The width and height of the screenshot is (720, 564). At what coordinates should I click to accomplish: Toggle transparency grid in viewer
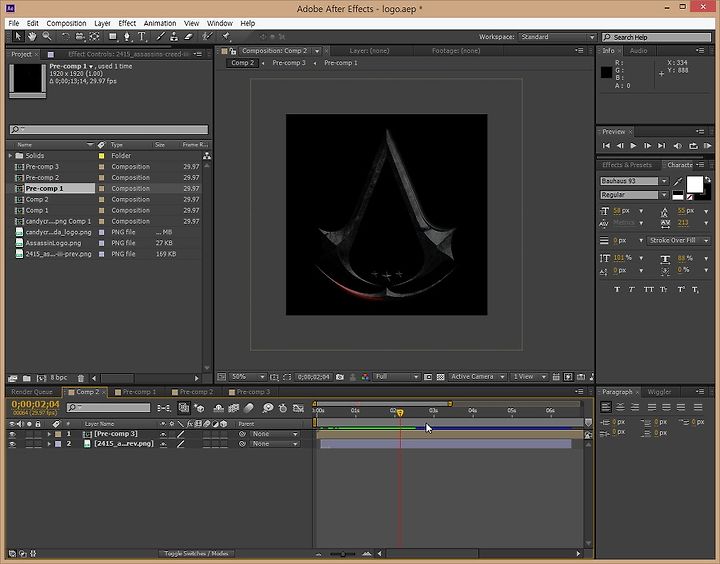(x=440, y=377)
